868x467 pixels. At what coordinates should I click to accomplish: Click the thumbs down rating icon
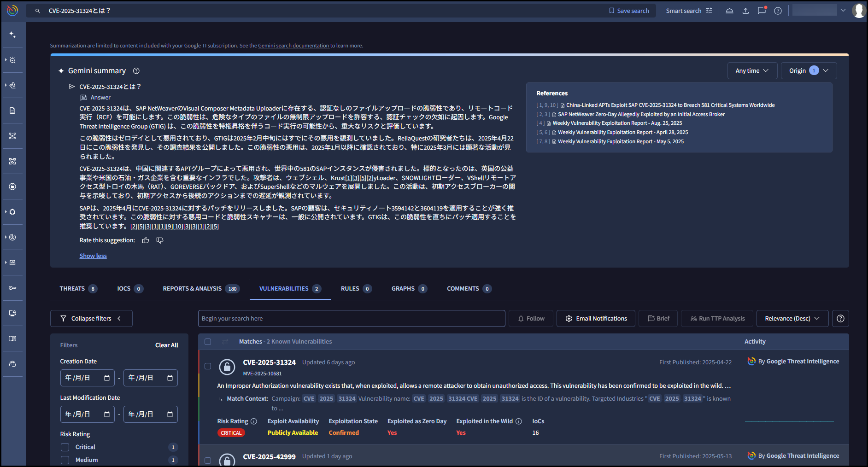(x=160, y=240)
